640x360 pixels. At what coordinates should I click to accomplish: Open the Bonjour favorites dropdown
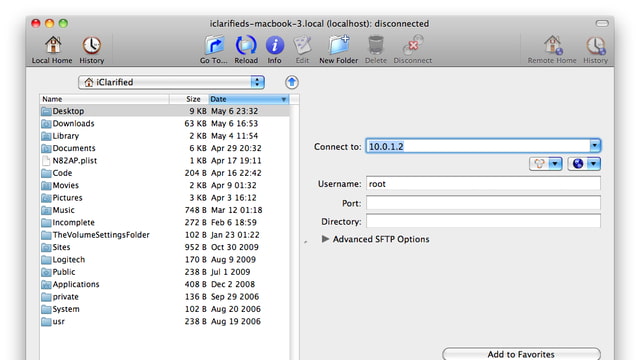(546, 164)
